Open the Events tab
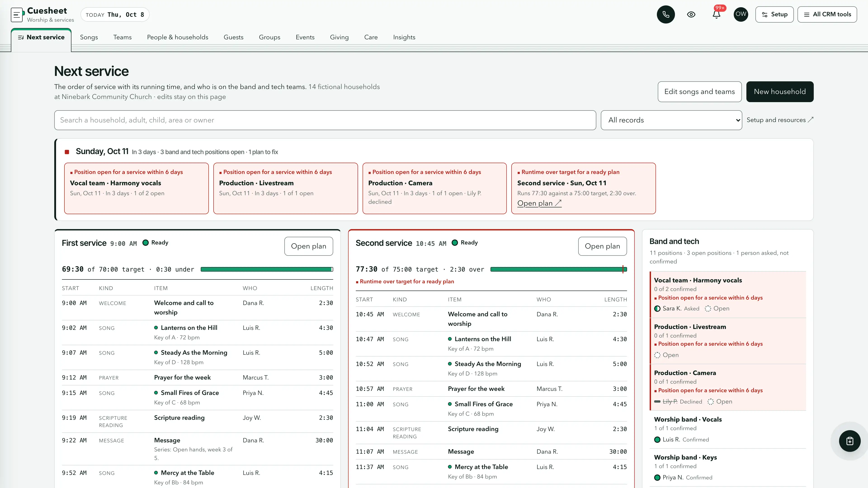The image size is (868, 488). 305,37
